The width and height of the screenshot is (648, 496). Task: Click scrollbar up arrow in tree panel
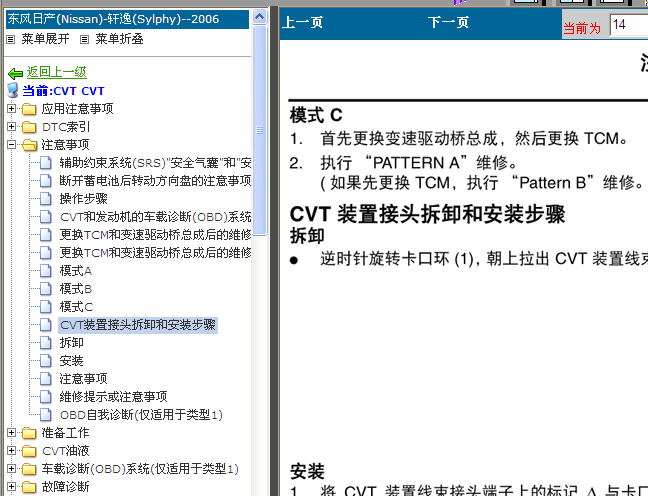(x=260, y=17)
